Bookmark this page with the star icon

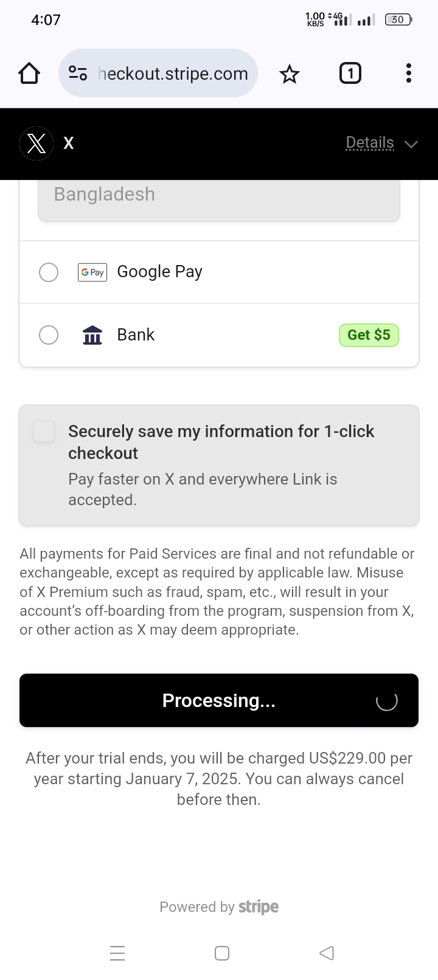pyautogui.click(x=290, y=74)
